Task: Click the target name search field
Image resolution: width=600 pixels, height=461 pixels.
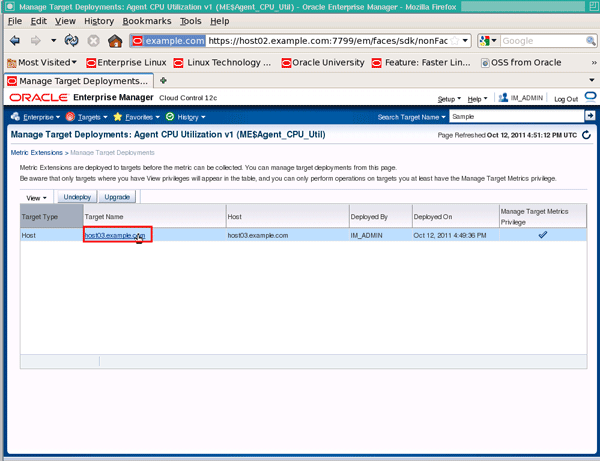Action: [517, 116]
